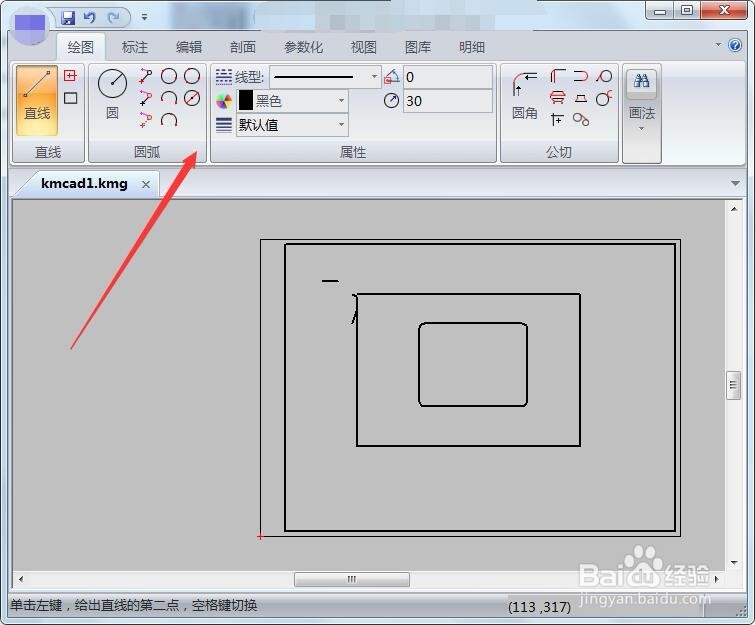755x625 pixels.
Task: Click the round application menu button
Action: point(30,26)
